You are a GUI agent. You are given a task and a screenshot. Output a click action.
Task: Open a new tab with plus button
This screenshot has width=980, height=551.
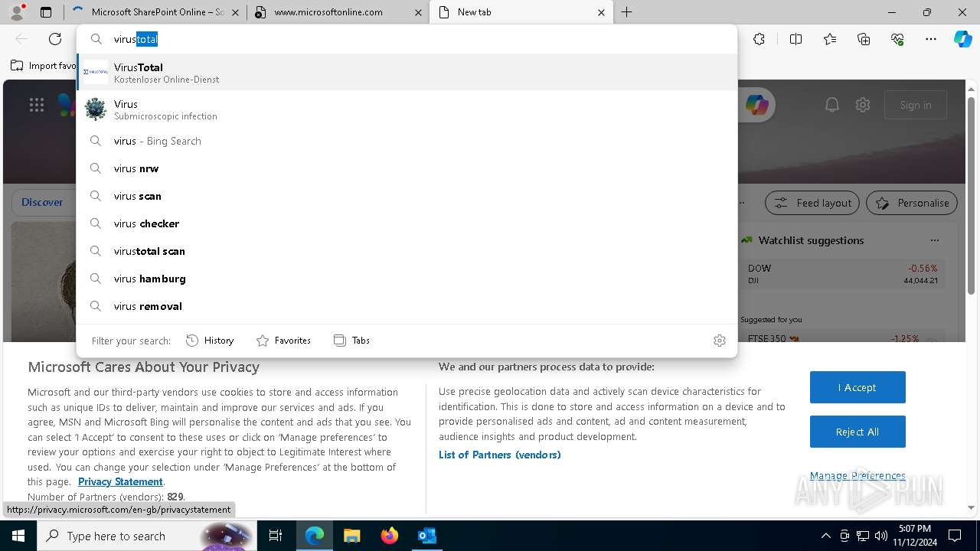tap(627, 12)
